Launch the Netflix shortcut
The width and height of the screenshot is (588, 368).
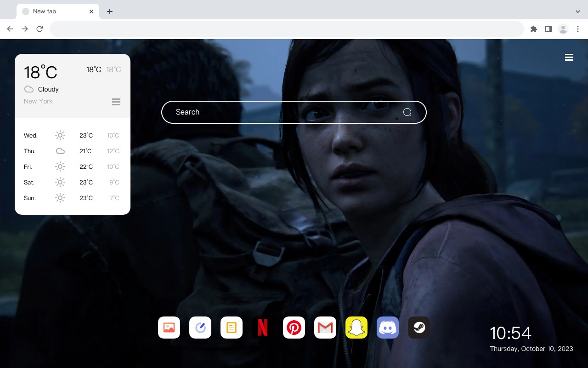(263, 328)
